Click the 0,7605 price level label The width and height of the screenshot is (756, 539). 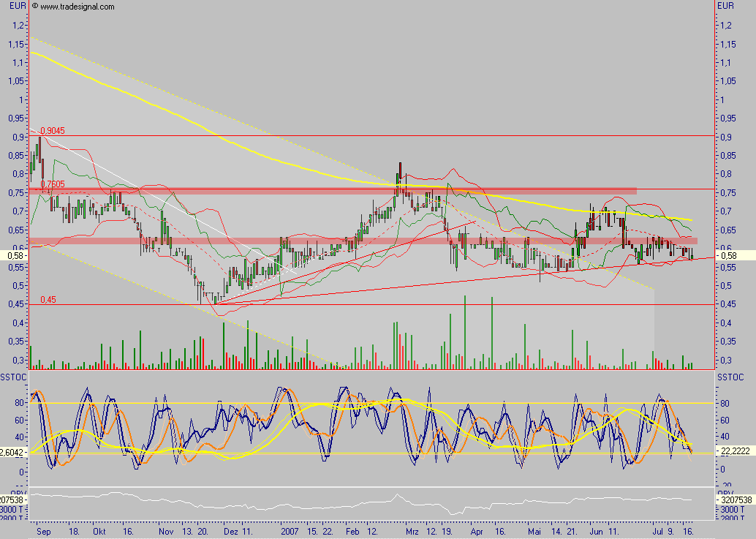coord(53,184)
